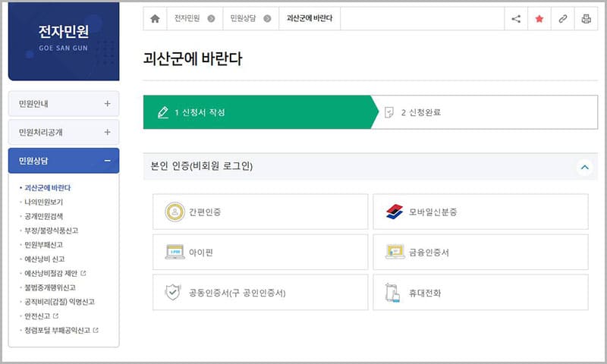
Task: Click the share icon
Action: pyautogui.click(x=516, y=19)
